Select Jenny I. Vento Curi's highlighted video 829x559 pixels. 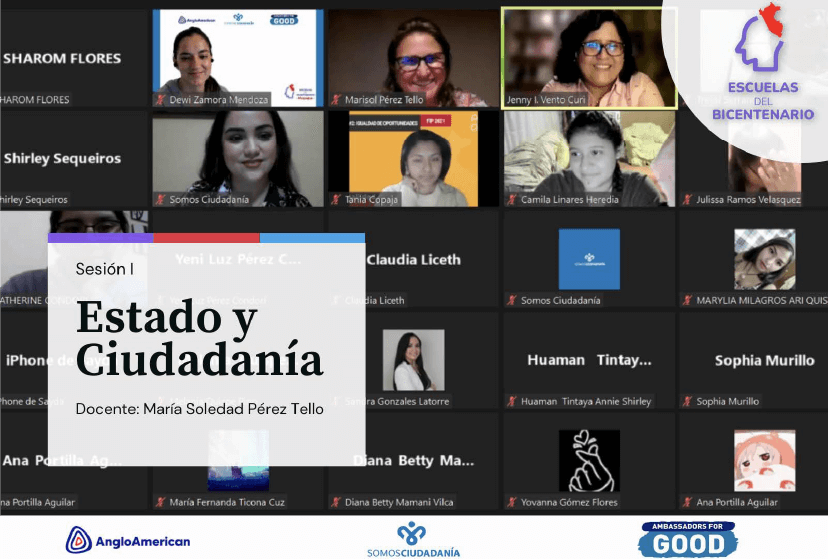coord(589,58)
